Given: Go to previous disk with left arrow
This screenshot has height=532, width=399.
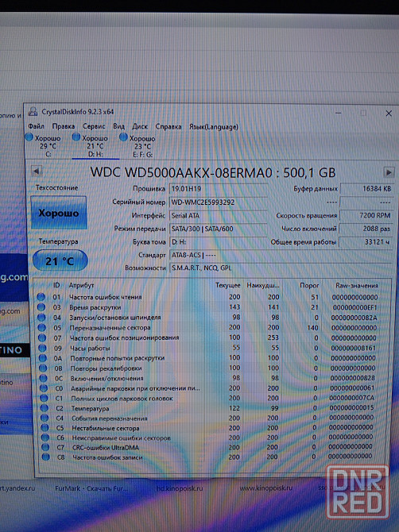Looking at the screenshot, I should point(37,171).
